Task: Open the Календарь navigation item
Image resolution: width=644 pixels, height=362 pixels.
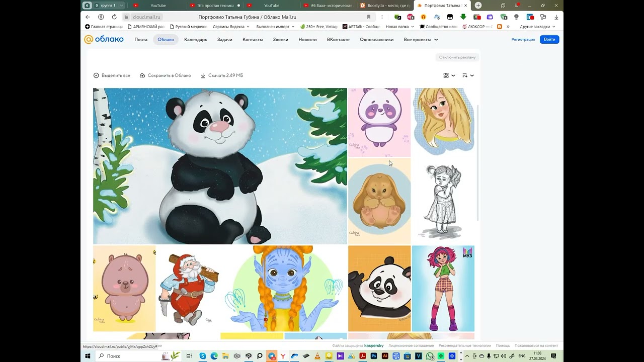Action: coord(196,39)
